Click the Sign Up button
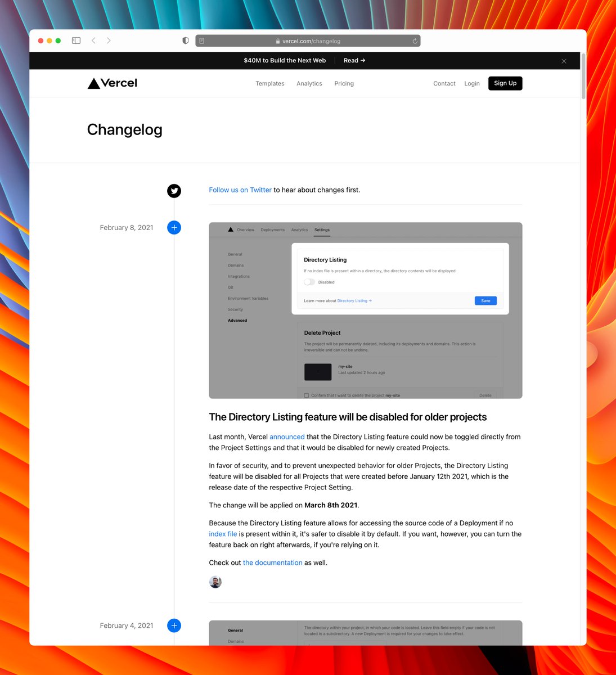The width and height of the screenshot is (616, 675). 505,83
